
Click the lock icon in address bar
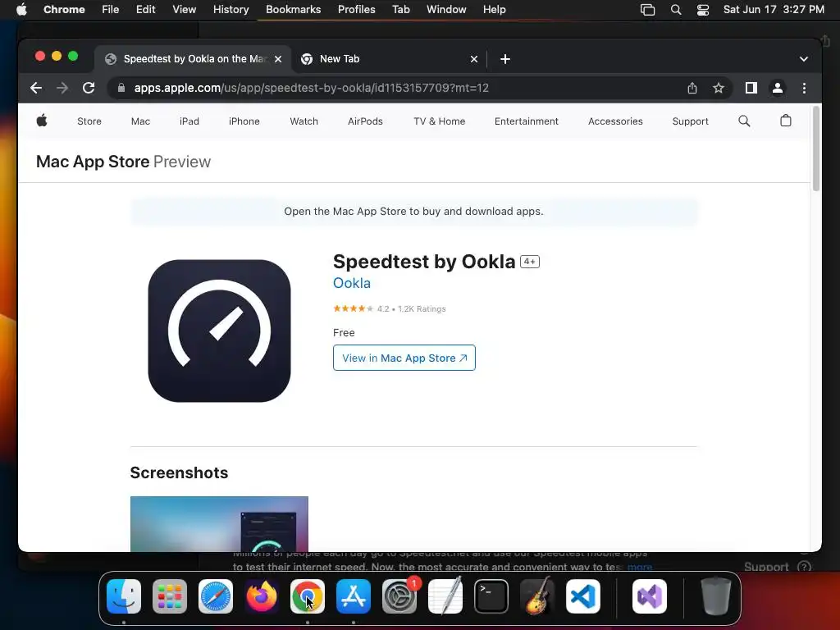121,88
